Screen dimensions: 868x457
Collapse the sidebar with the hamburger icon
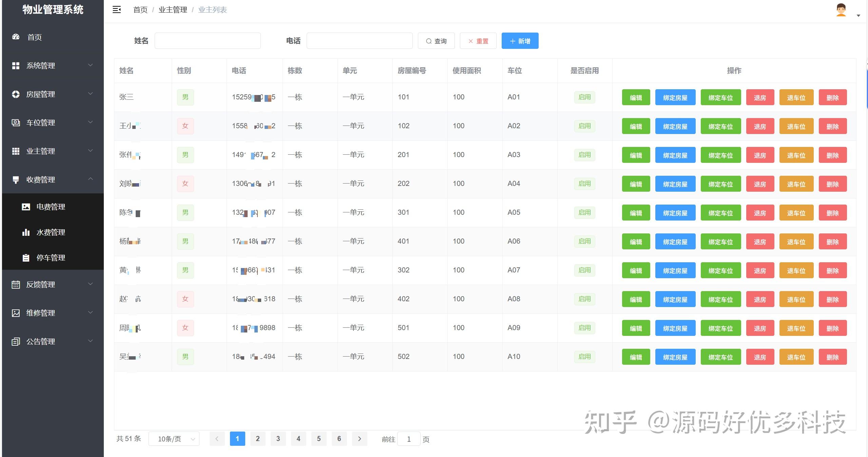(117, 9)
